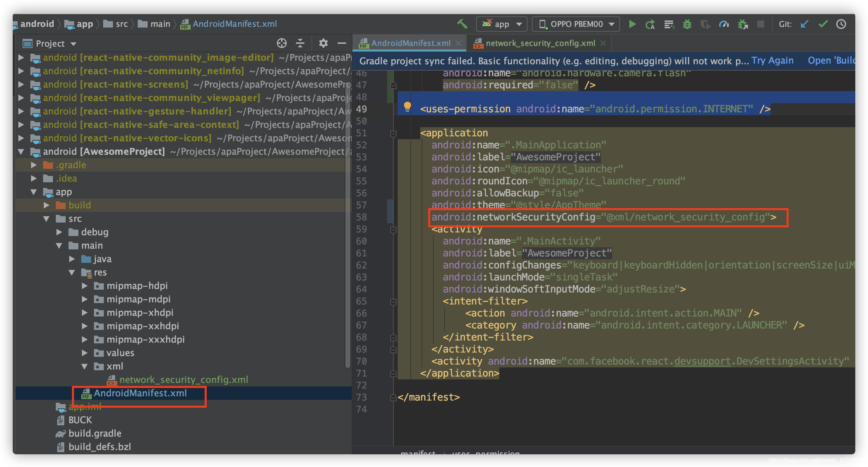Collapse the xml folder
The height and width of the screenshot is (467, 868).
85,366
